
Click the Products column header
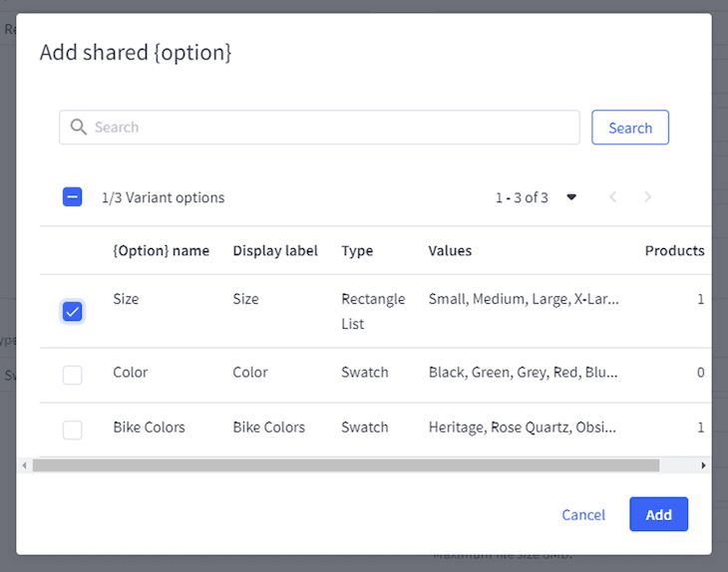(674, 250)
